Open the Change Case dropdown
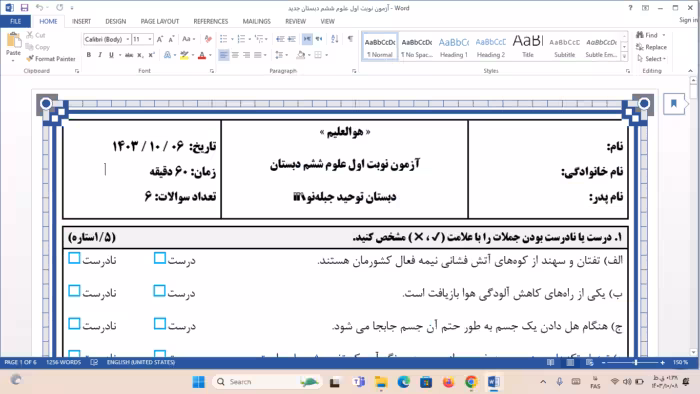This screenshot has height=394, width=700. 189,39
